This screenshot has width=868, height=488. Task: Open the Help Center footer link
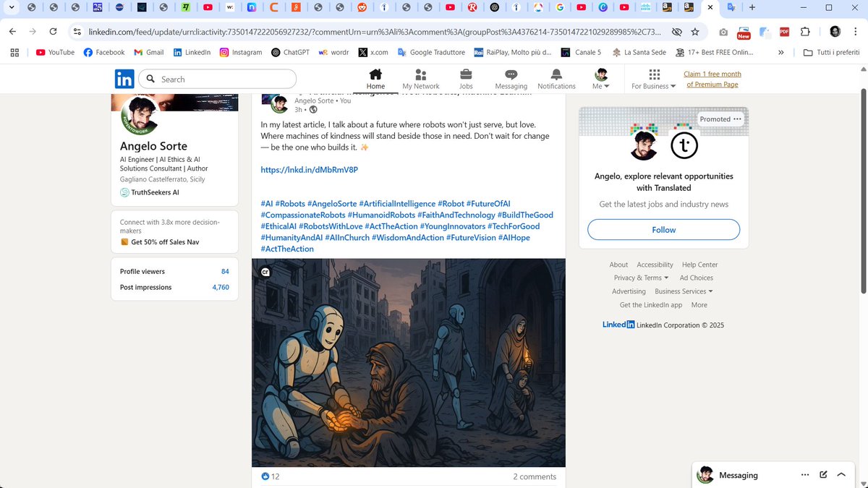click(x=699, y=265)
